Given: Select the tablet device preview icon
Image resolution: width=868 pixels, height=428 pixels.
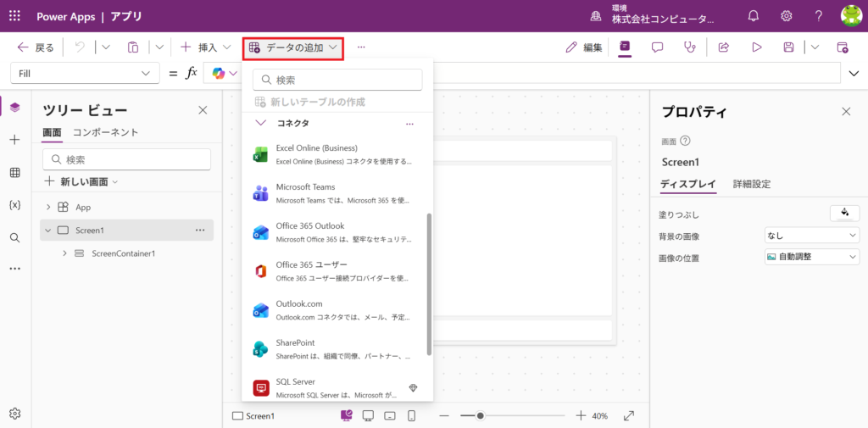Looking at the screenshot, I should [390, 415].
